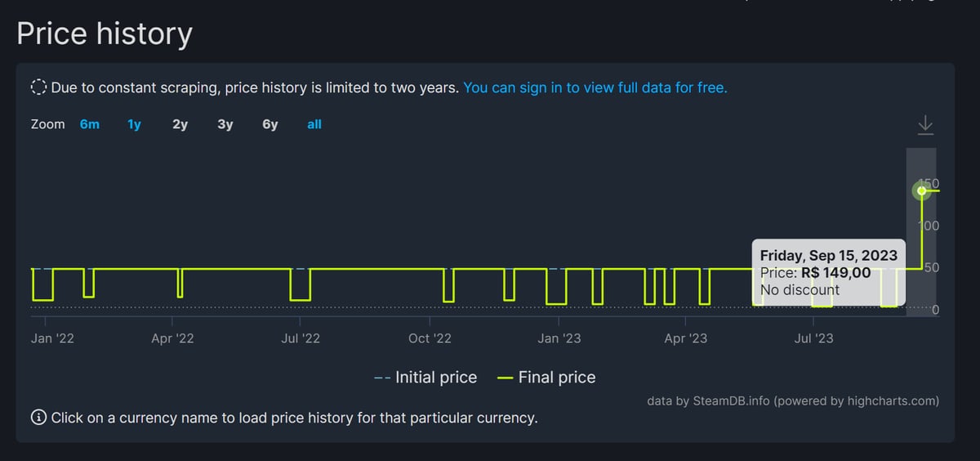Click the dashed blue Initial price swatch

click(381, 378)
